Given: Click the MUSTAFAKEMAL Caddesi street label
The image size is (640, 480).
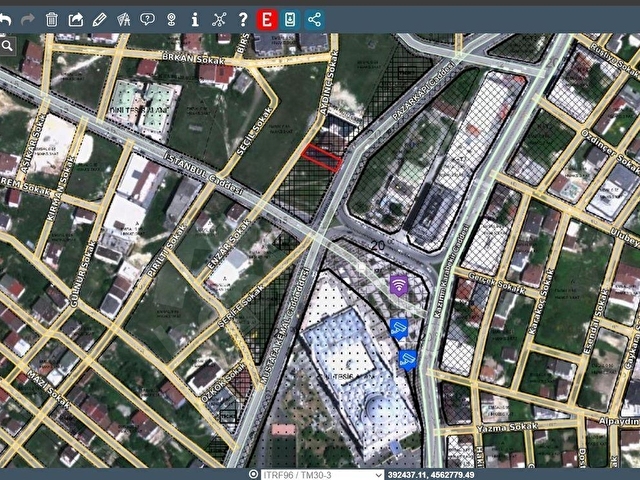Looking at the screenshot, I should [285, 326].
